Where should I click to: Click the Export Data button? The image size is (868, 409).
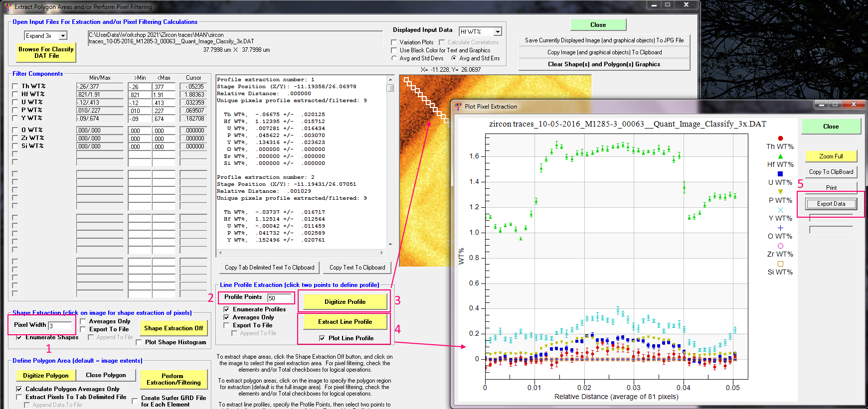coord(831,204)
